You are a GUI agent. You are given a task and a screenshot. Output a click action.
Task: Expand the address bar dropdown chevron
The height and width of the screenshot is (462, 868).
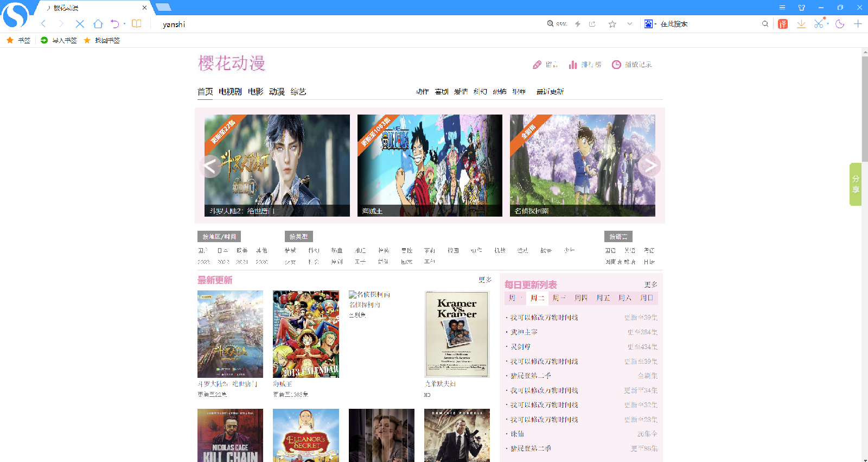pyautogui.click(x=629, y=24)
